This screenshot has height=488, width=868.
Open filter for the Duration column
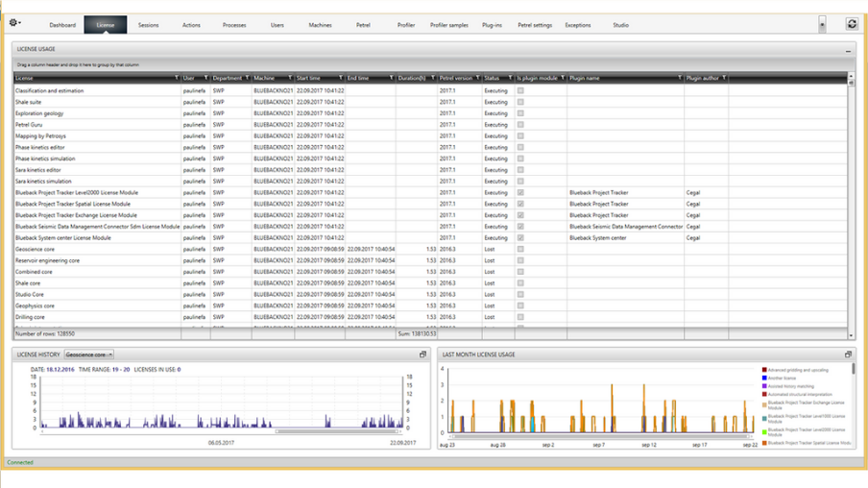pyautogui.click(x=433, y=78)
